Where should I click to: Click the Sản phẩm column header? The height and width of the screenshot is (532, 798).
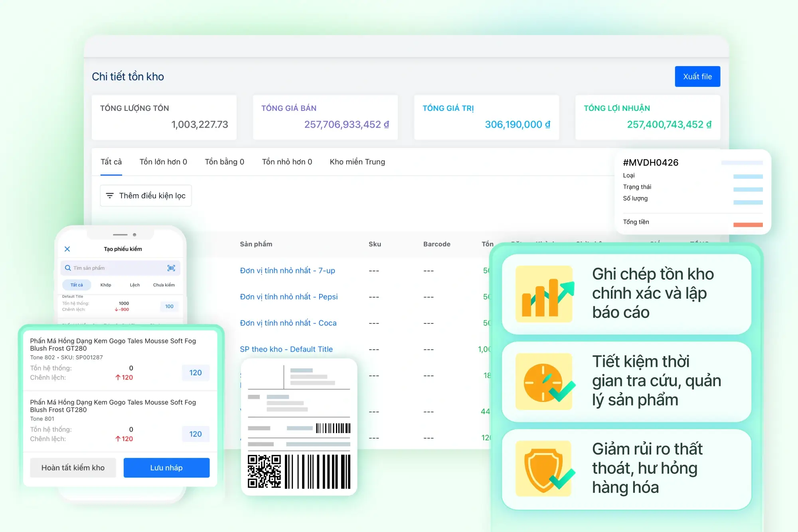pos(256,244)
